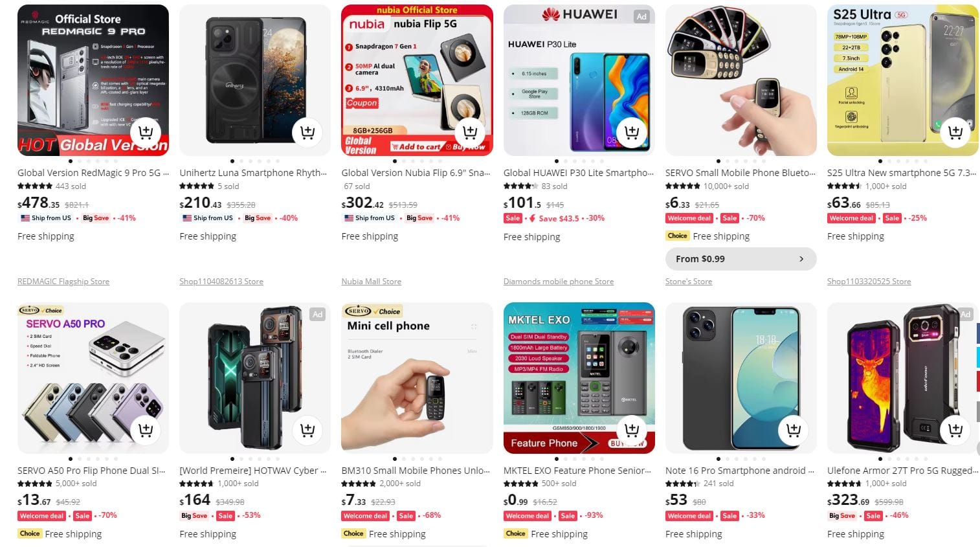Screen dimensions: 980x547
Task: Add S25 Ultra smartphone to cart
Action: [x=955, y=132]
